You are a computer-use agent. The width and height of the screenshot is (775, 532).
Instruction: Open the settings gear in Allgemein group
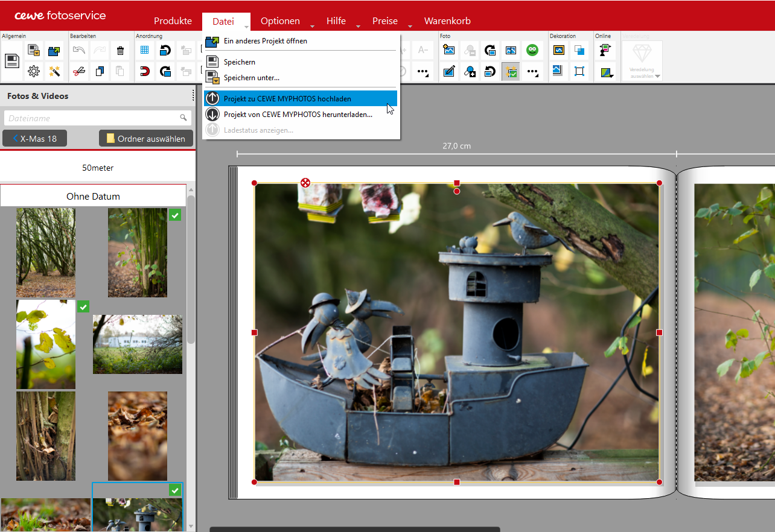tap(34, 72)
